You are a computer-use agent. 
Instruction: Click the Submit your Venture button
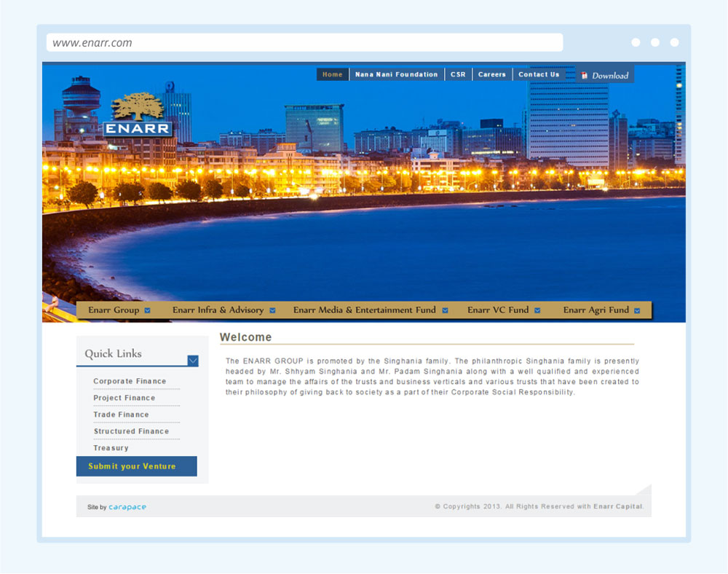[x=137, y=466]
